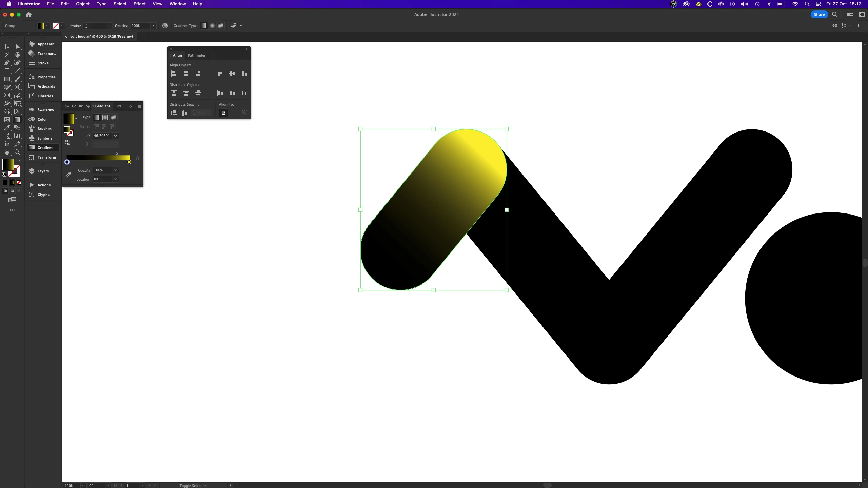Select the Type tool
Screen dimensions: 868x488
pos(7,71)
